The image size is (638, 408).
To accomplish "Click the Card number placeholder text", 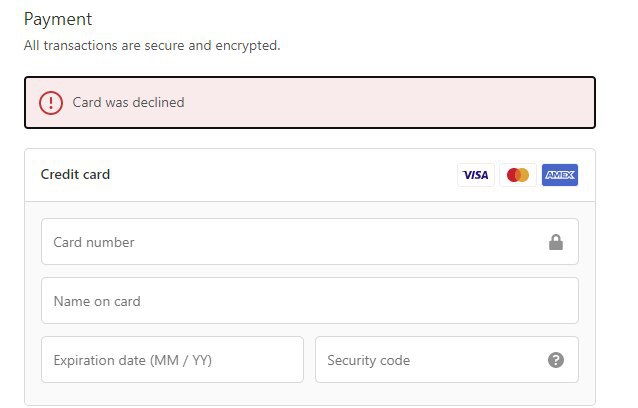I will click(94, 242).
